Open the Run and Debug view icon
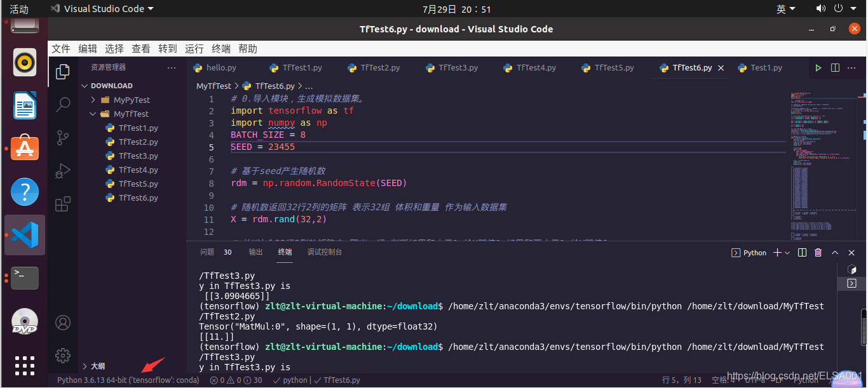Screen dimensions: 868x388 63,171
